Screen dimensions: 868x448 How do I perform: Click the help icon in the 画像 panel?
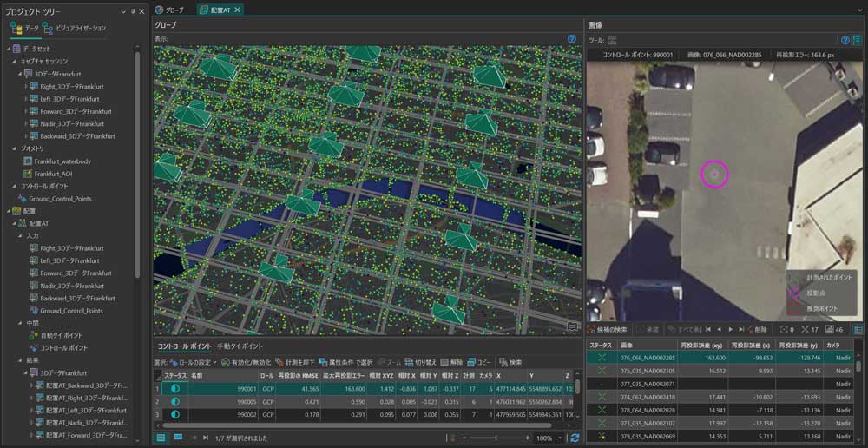pyautogui.click(x=845, y=40)
